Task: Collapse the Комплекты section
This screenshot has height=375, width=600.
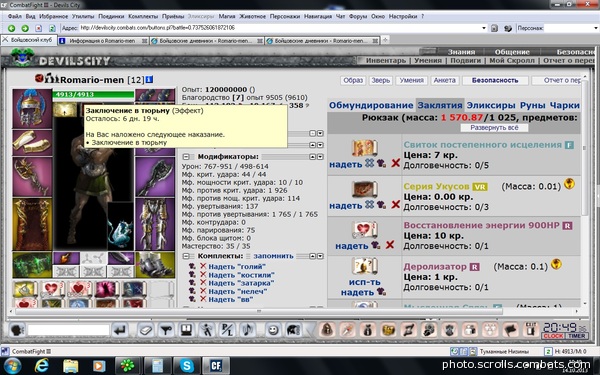Action: pos(186,256)
